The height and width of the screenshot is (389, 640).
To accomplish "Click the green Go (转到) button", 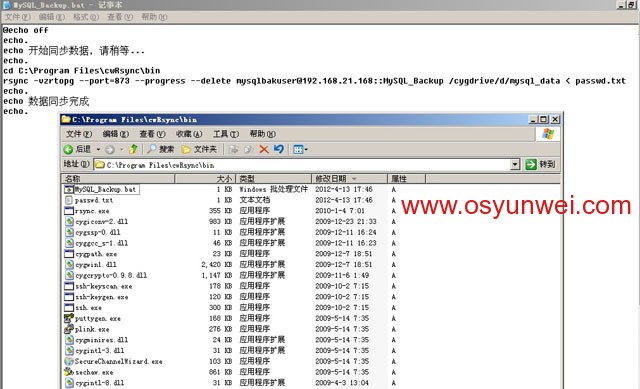I will 541,164.
